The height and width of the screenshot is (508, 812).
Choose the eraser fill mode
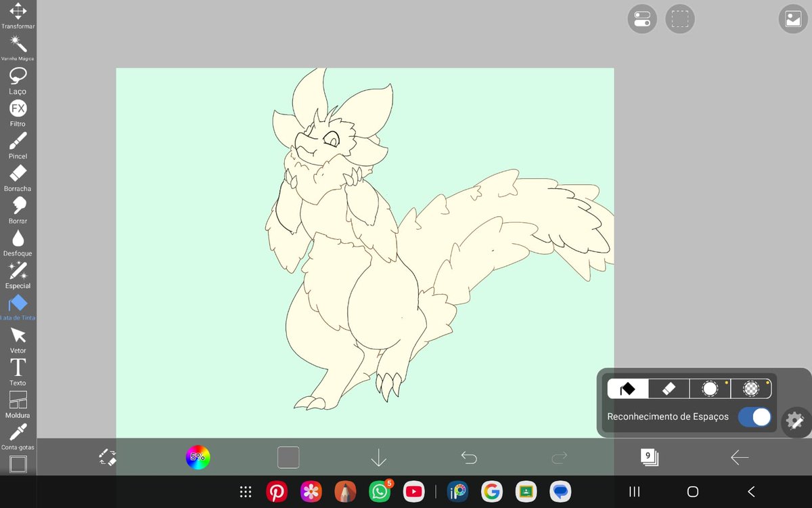pyautogui.click(x=669, y=388)
